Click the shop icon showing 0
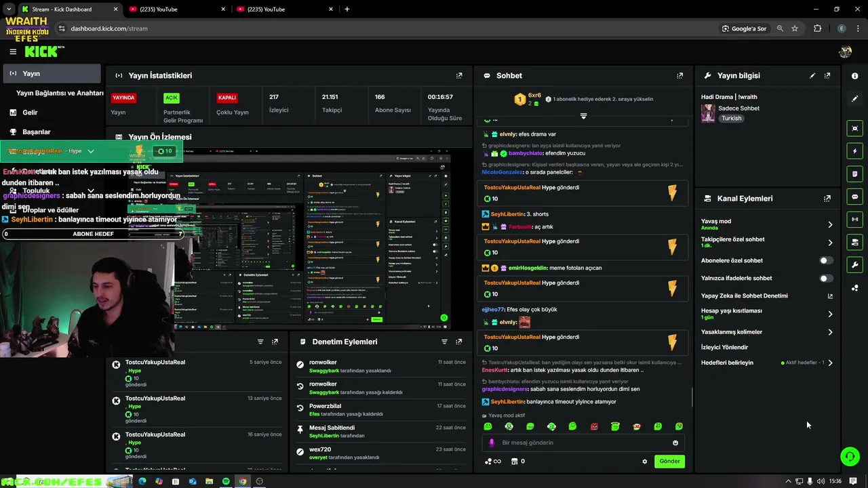Image resolution: width=868 pixels, height=488 pixels. tap(517, 462)
